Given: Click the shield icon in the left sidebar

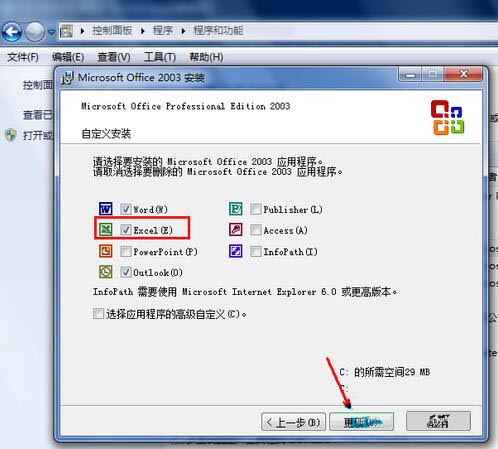Looking at the screenshot, I should [11, 135].
